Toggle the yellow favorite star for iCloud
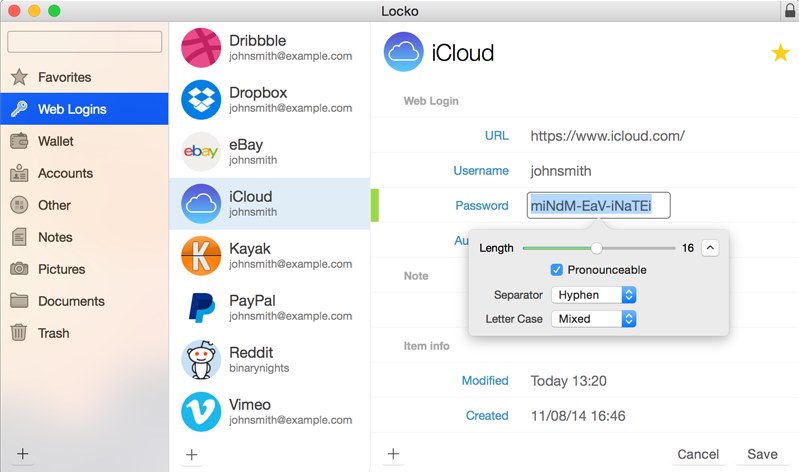The image size is (799, 472). tap(780, 53)
